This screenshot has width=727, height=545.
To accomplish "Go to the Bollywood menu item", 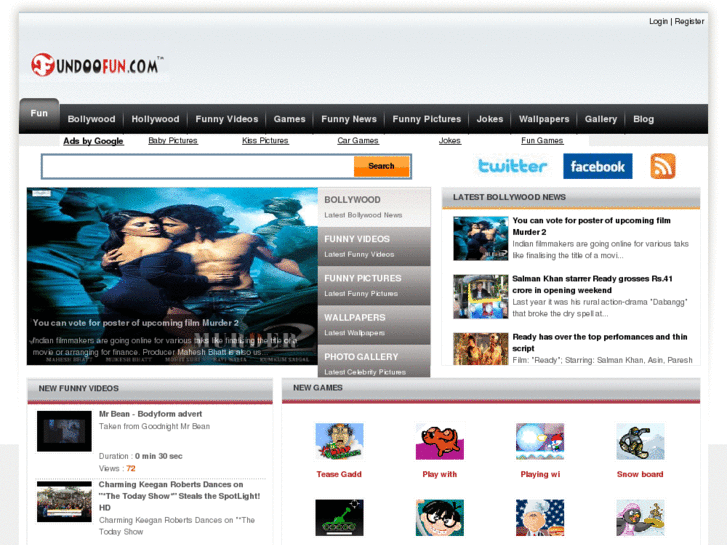I will click(91, 119).
